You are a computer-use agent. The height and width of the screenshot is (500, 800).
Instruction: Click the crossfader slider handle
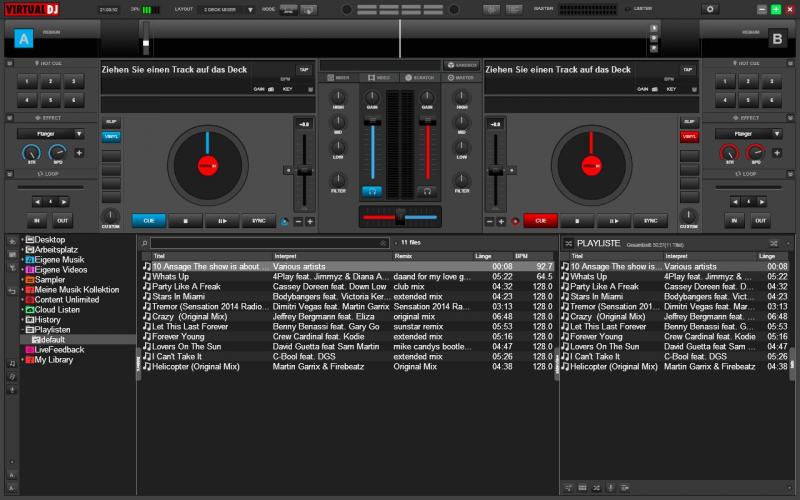click(x=400, y=217)
